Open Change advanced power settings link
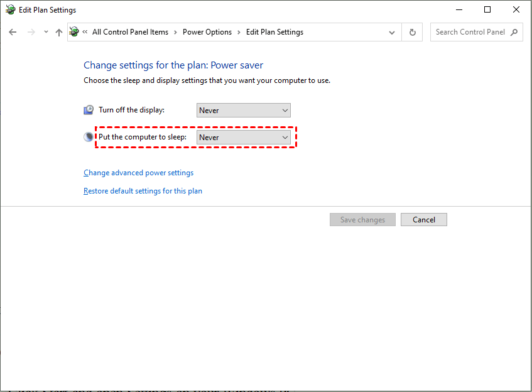This screenshot has width=532, height=392. (x=138, y=173)
